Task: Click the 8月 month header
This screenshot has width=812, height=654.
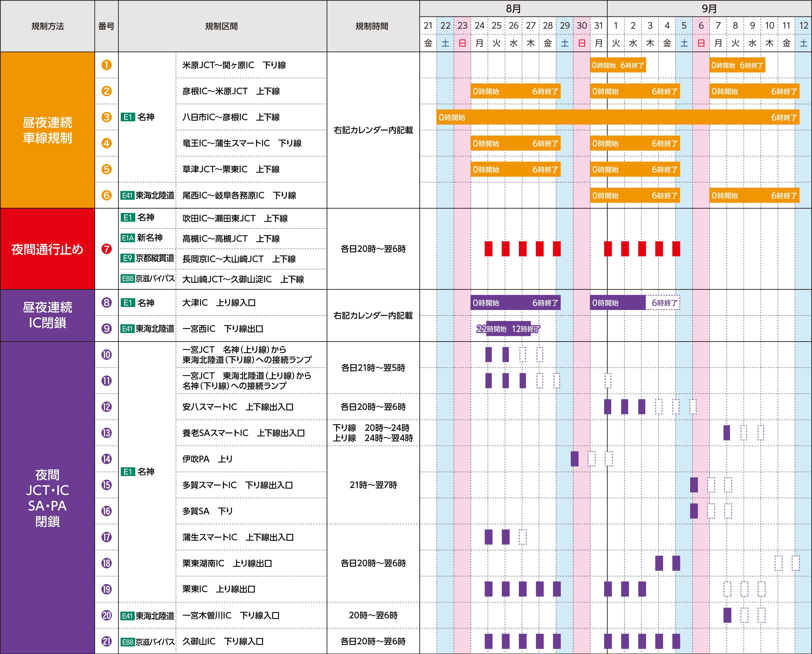Action: (x=513, y=8)
